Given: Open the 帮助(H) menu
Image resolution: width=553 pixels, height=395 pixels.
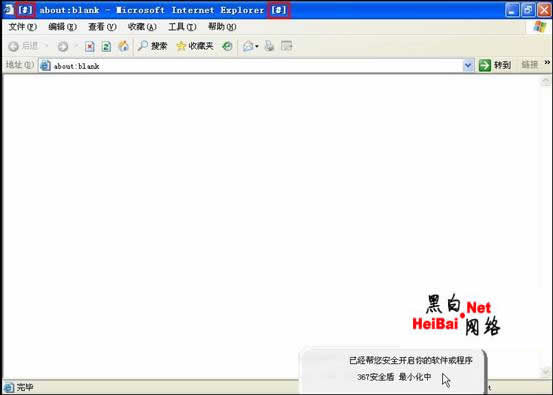Looking at the screenshot, I should (x=222, y=27).
